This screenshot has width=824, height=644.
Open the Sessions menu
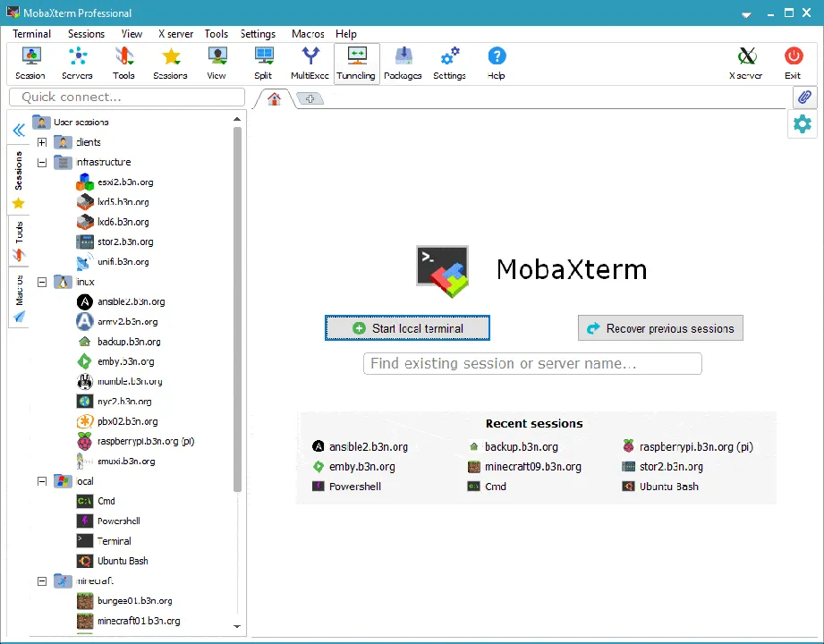[86, 34]
